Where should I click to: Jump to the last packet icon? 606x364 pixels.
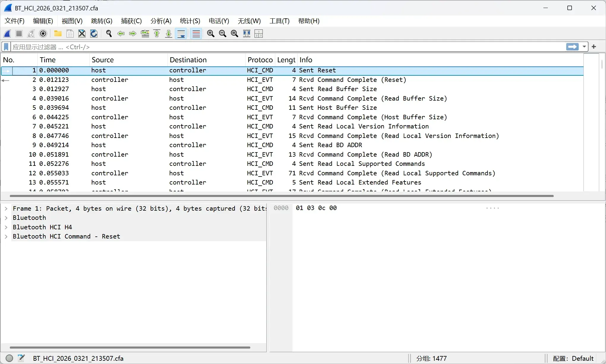[169, 34]
